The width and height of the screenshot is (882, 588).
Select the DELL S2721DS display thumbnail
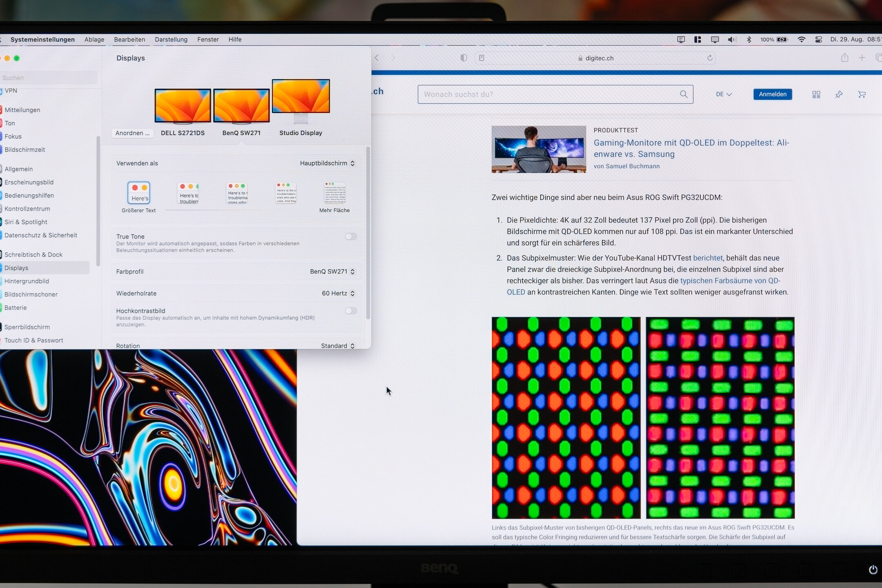point(183,105)
